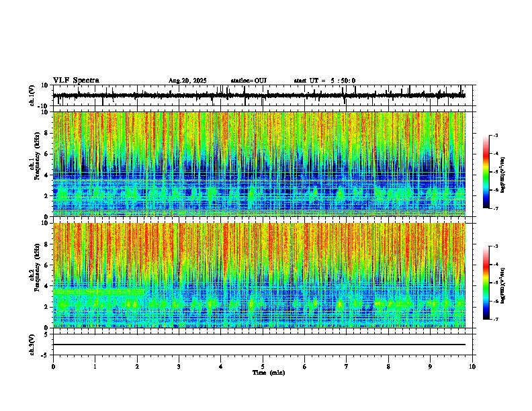
Task: Click the ch.1 spectrogram plot
Action: point(259,164)
